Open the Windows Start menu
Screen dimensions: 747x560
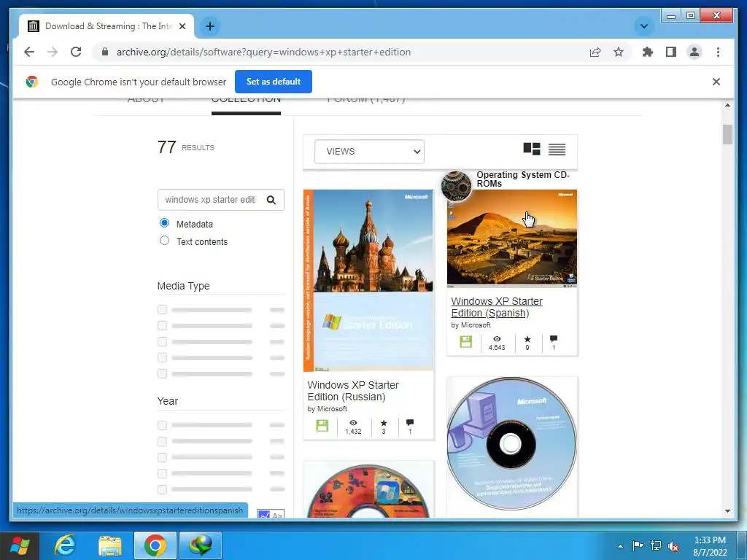20,545
